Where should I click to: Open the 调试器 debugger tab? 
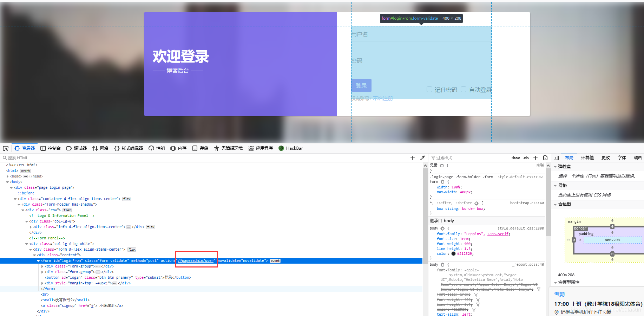tap(77, 148)
